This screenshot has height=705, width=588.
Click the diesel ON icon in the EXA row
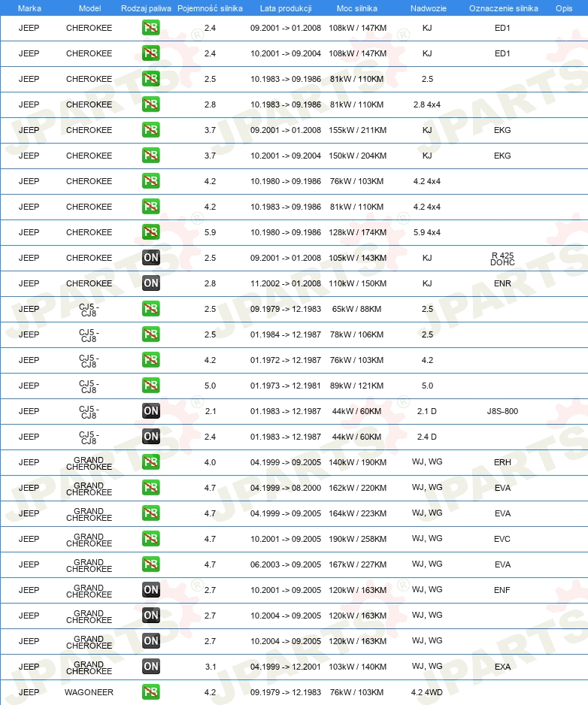coord(150,667)
